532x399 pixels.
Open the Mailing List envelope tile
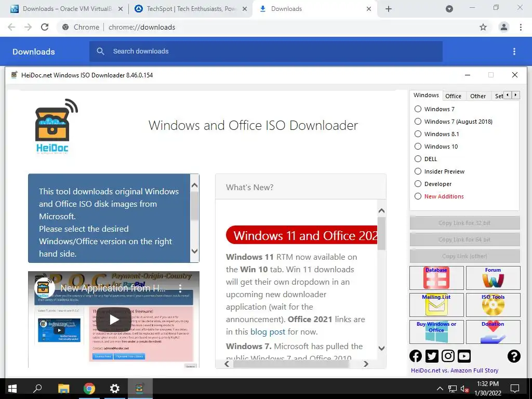436,304
